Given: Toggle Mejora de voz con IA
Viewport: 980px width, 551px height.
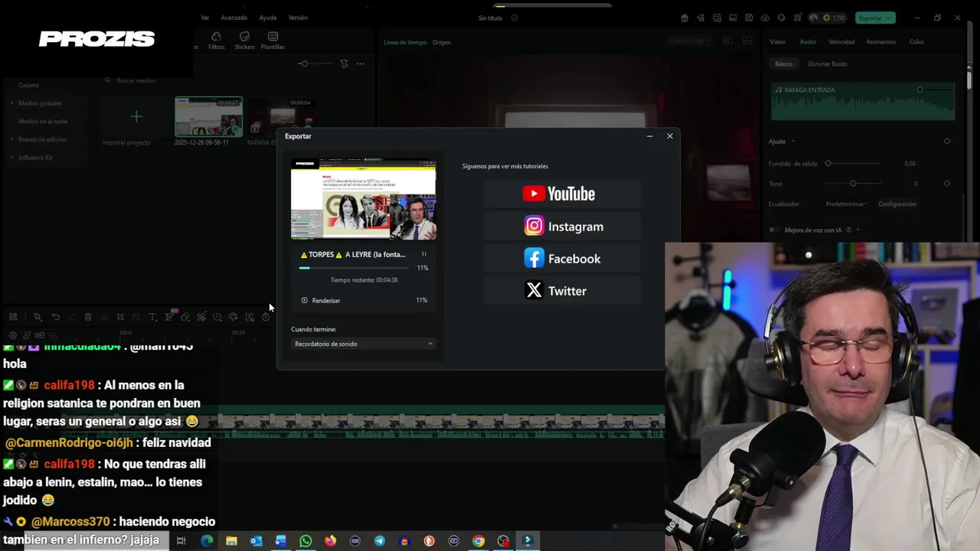Looking at the screenshot, I should [775, 230].
